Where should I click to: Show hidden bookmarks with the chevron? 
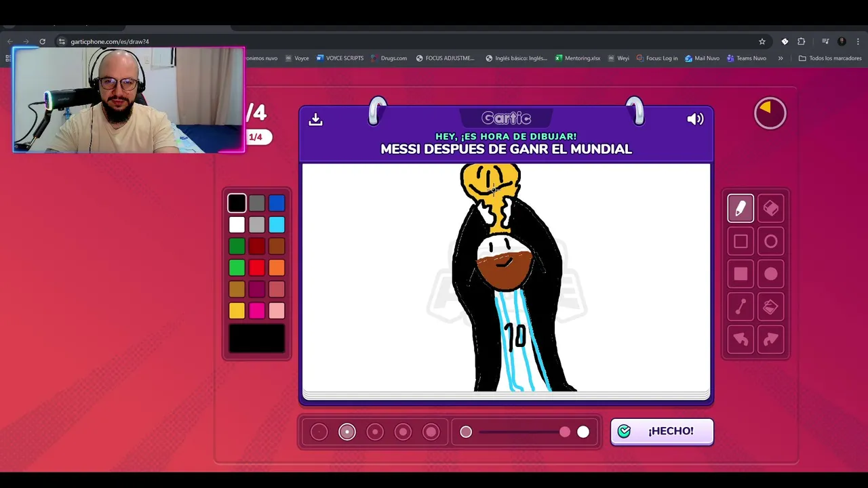tap(781, 58)
